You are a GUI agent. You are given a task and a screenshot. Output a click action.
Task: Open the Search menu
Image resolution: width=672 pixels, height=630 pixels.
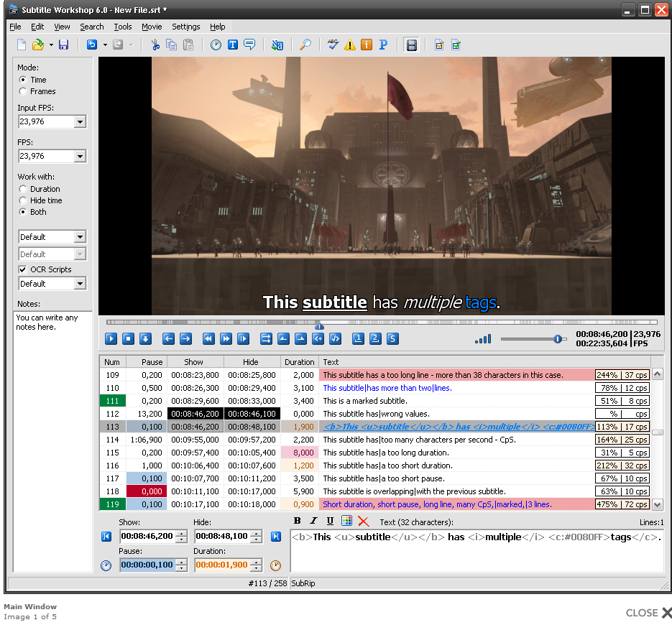[92, 27]
